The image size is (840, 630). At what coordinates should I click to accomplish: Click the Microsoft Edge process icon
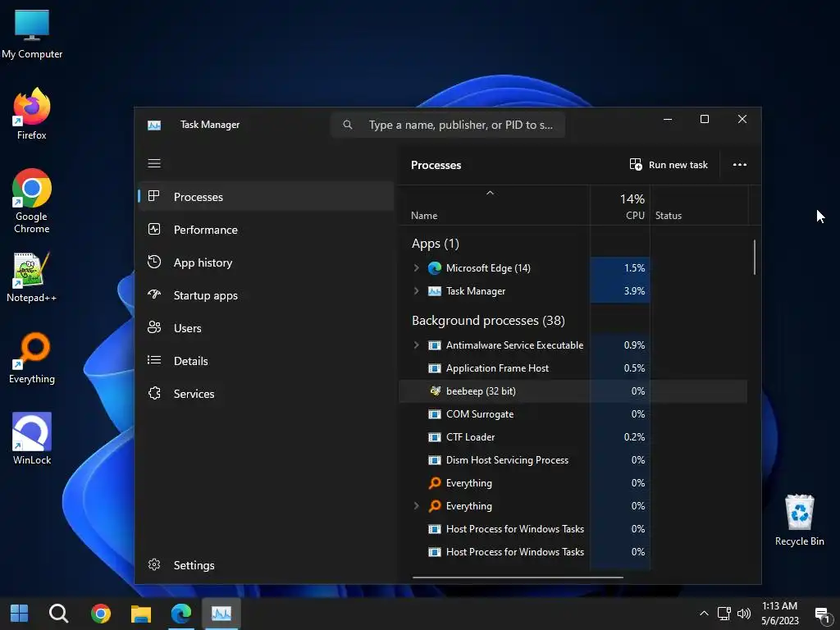click(x=435, y=268)
